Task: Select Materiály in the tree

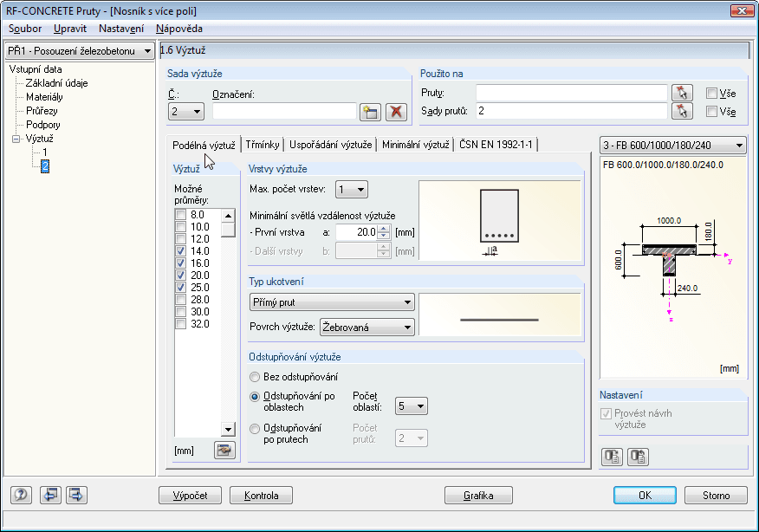Action: (x=44, y=97)
